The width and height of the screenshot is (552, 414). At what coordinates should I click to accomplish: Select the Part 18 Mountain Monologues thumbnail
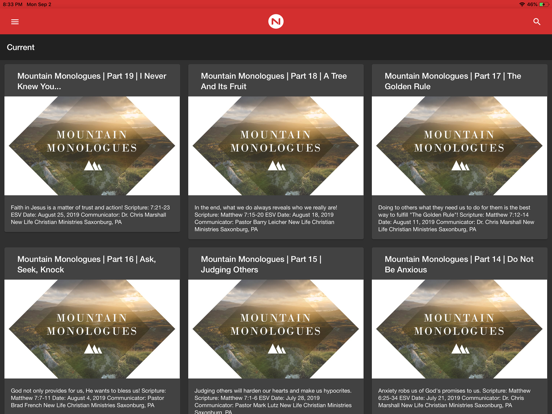coord(276,146)
